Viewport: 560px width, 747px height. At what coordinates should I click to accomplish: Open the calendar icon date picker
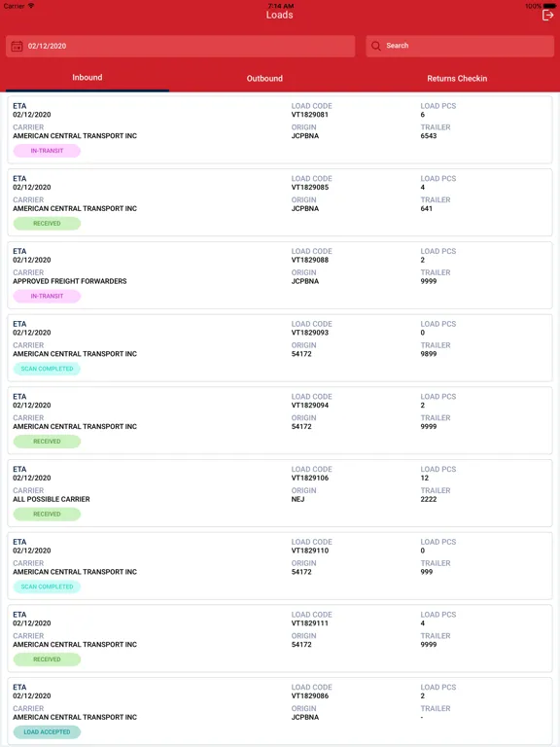[17, 47]
